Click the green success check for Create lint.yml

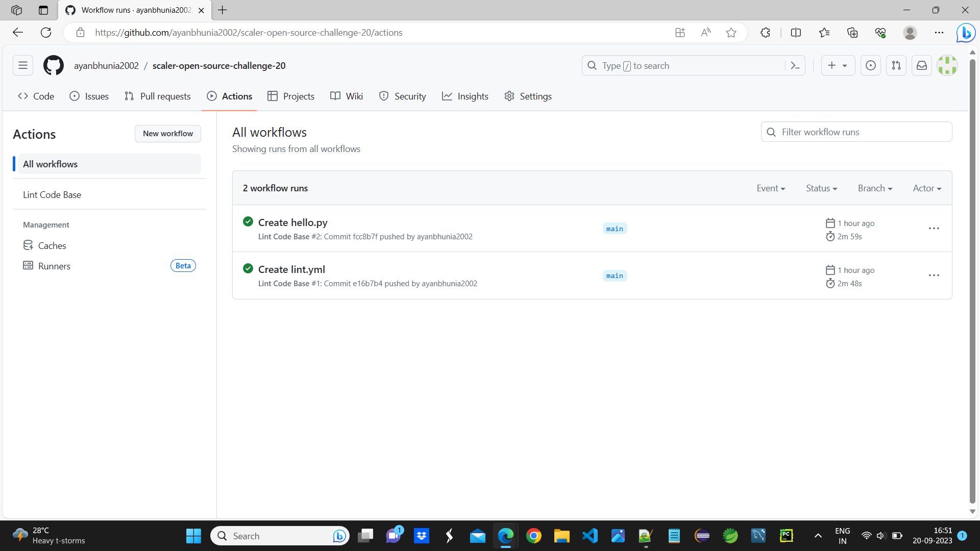[248, 268]
